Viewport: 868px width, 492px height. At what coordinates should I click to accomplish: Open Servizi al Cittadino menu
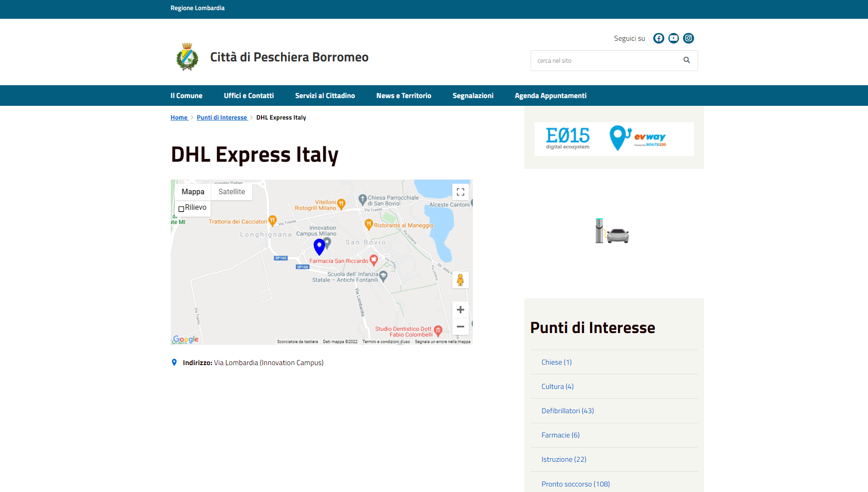coord(325,96)
